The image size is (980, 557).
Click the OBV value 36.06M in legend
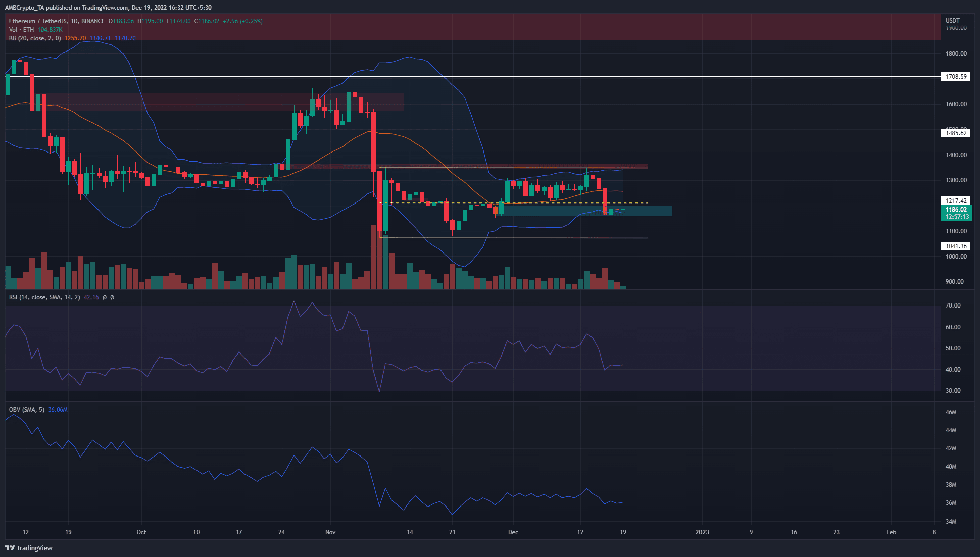click(x=58, y=410)
